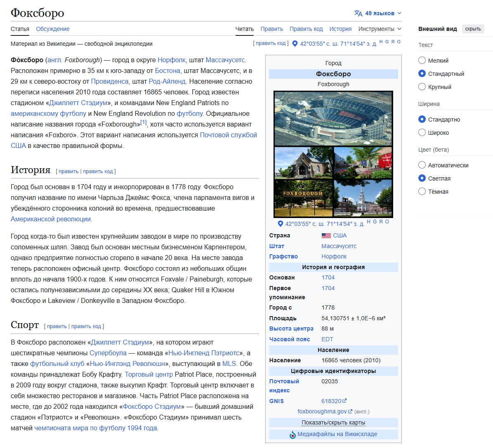Screen dimensions: 493x448
Task: Select the Читать tab
Action: click(x=245, y=29)
